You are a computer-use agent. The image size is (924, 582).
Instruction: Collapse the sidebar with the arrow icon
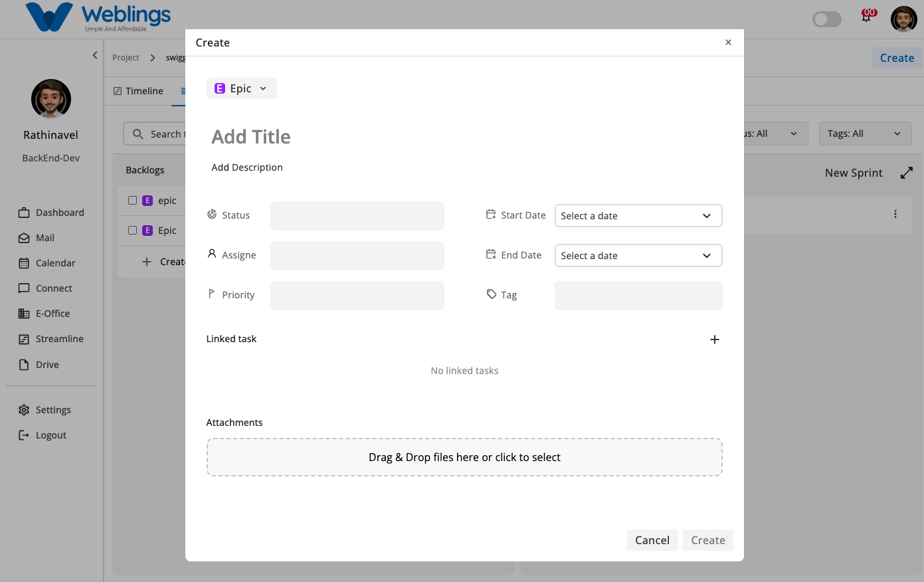(x=95, y=55)
